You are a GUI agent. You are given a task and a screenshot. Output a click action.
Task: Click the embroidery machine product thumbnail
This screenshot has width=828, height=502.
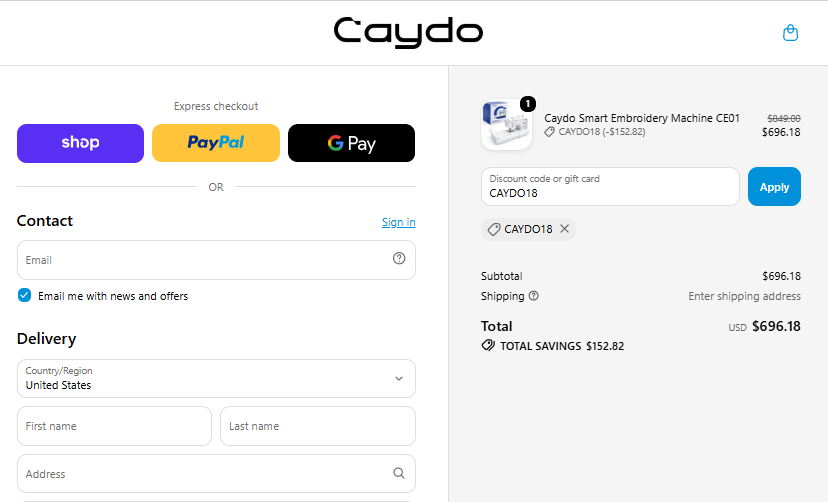pos(506,125)
